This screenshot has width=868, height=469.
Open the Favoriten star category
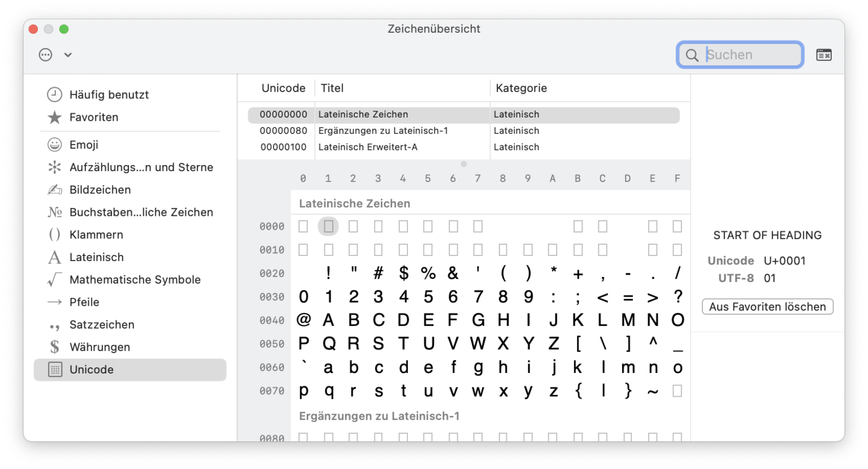(x=93, y=117)
